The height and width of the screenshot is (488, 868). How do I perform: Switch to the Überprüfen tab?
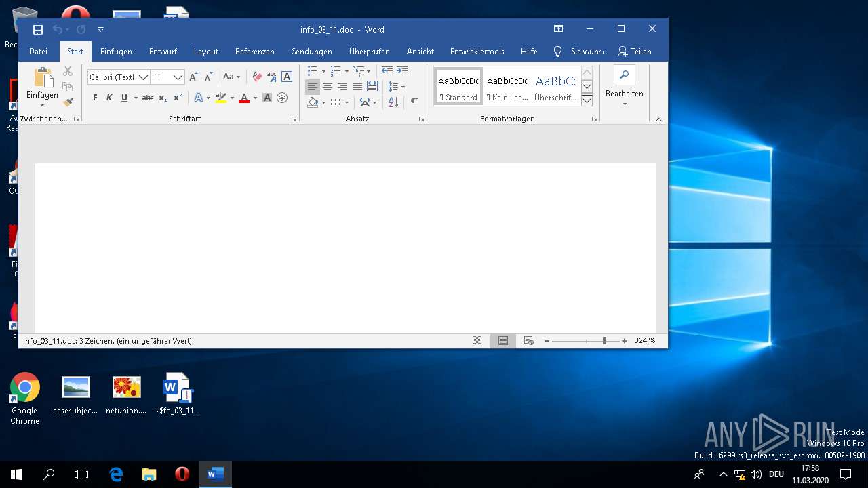coord(370,52)
